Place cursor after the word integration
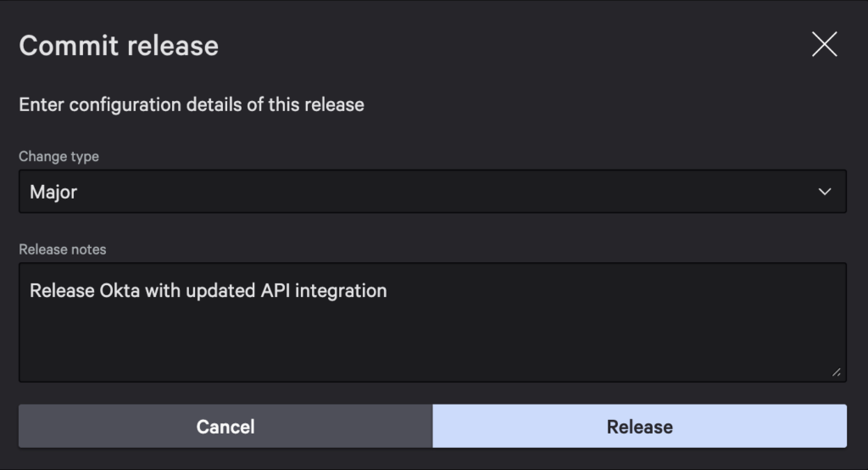 [x=387, y=291]
